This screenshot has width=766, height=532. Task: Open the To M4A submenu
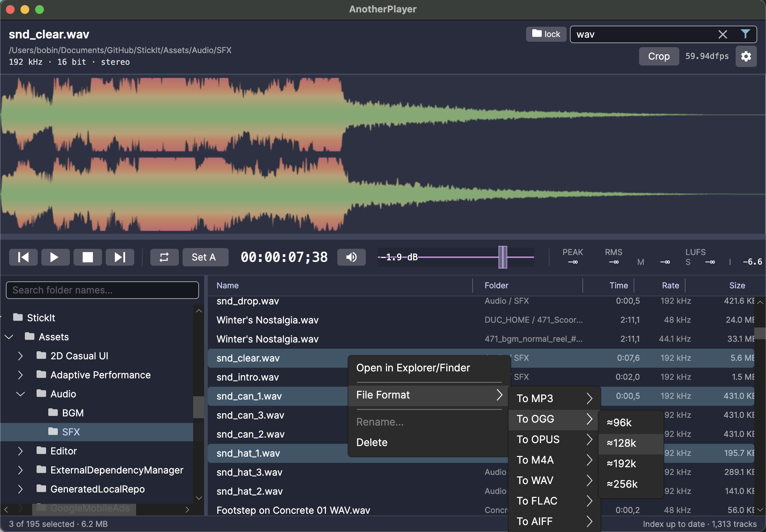[x=554, y=460]
